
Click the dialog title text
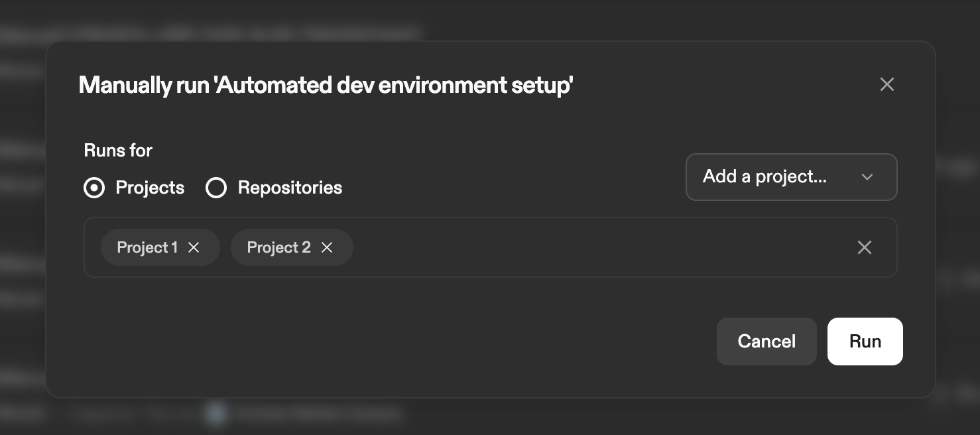tap(326, 85)
